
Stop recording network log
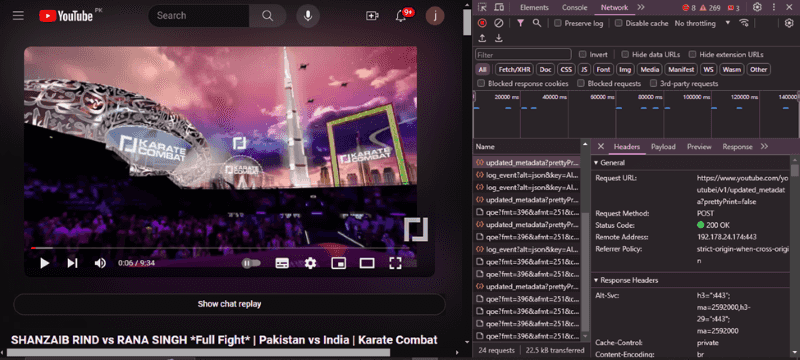[x=482, y=23]
